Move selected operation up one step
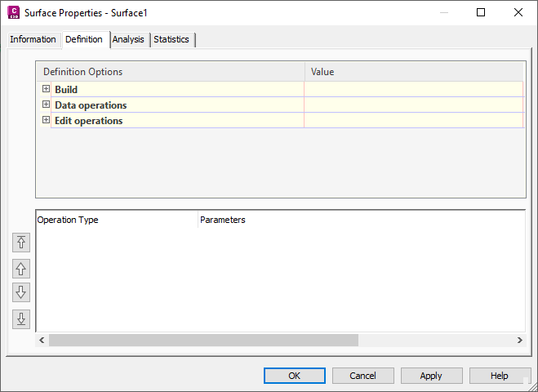Screen dimensions: 538x392 tap(21, 269)
